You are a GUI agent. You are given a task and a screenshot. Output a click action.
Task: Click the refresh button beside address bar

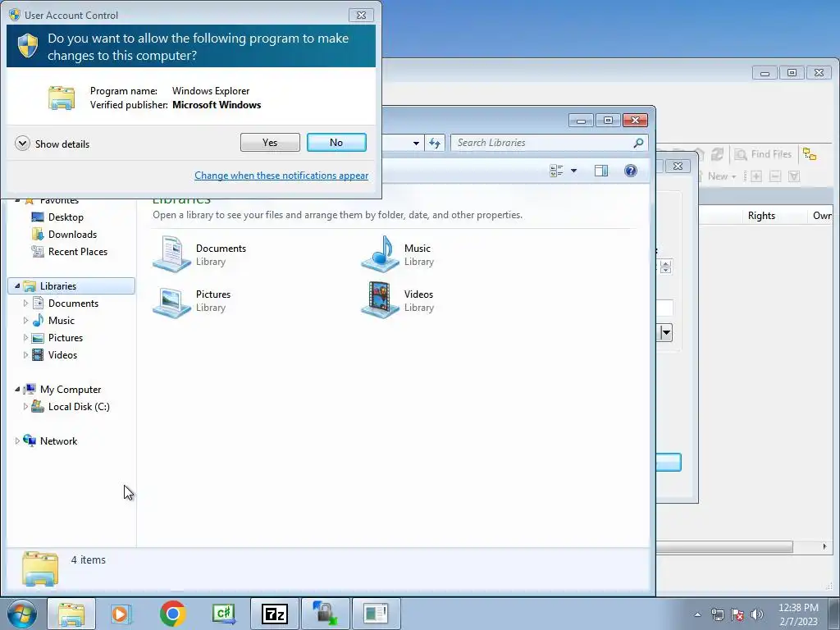click(435, 143)
